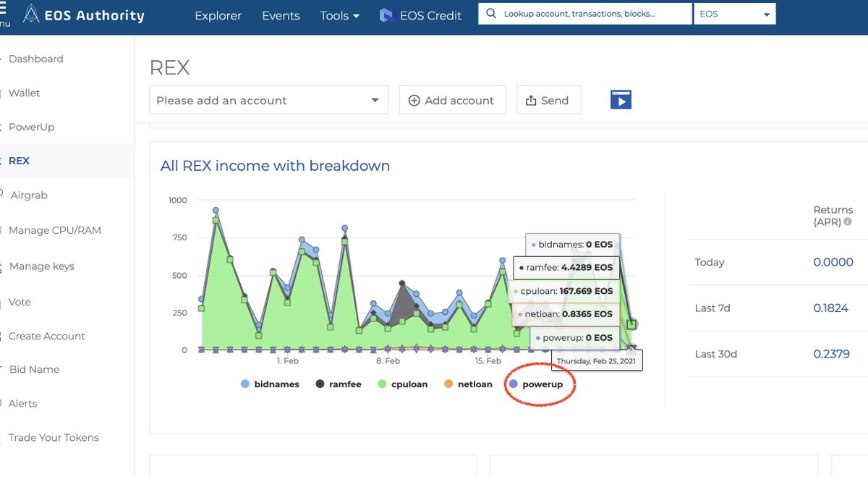
Task: Click the Returns (APR) info icon
Action: pyautogui.click(x=847, y=222)
